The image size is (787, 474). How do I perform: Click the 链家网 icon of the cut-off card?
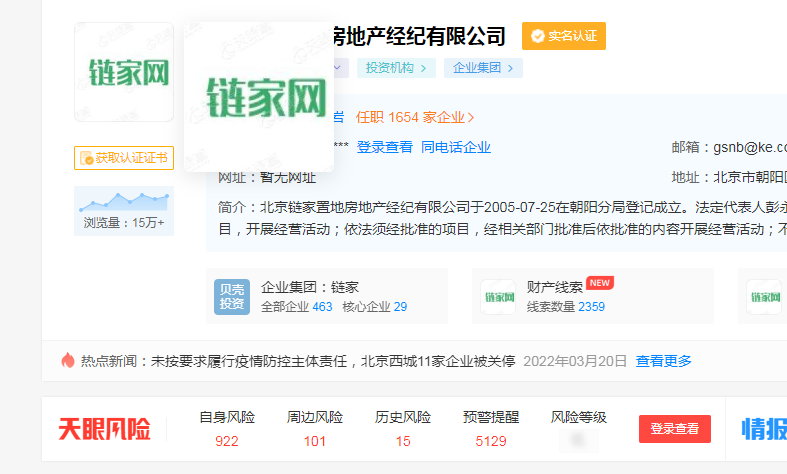click(764, 297)
